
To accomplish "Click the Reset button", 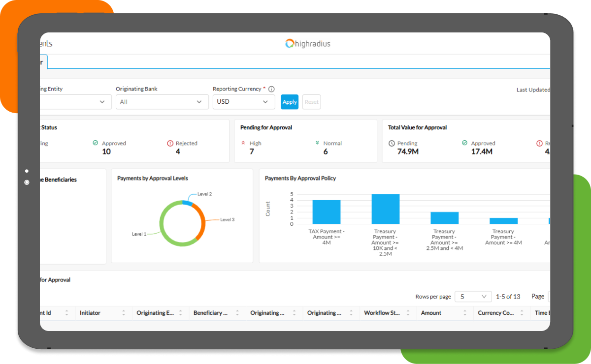I will 311,102.
